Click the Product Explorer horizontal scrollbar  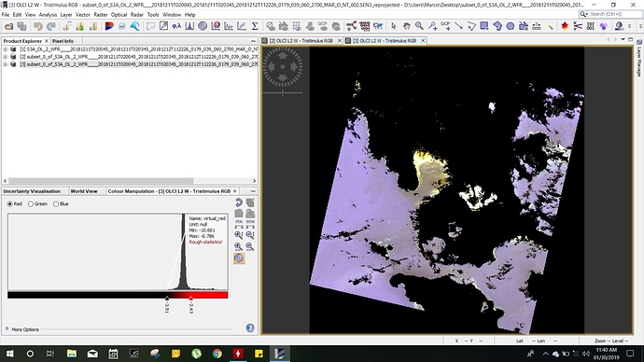pyautogui.click(x=101, y=181)
